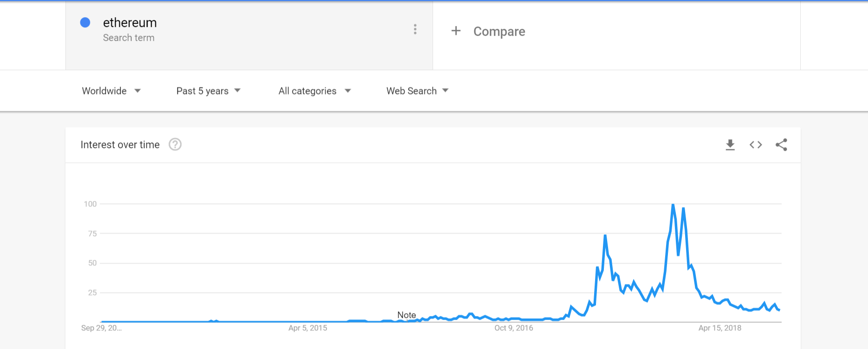Open help for Interest over time
The height and width of the screenshot is (349, 868).
click(x=175, y=144)
